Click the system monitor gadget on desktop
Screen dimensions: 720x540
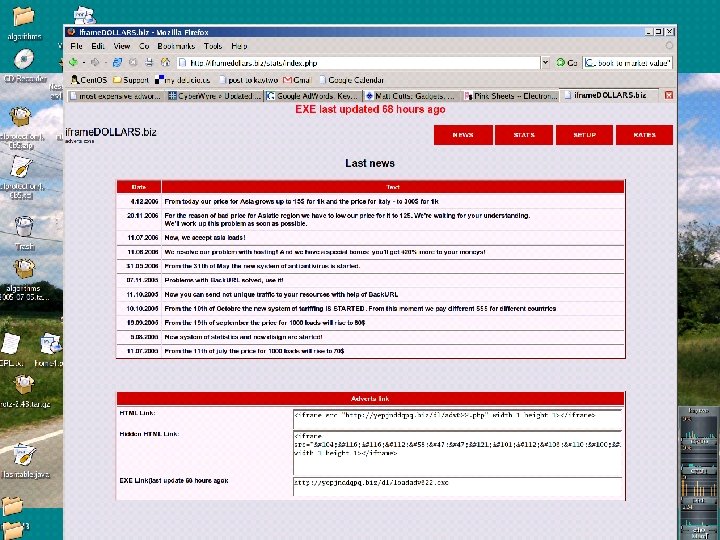[698, 473]
